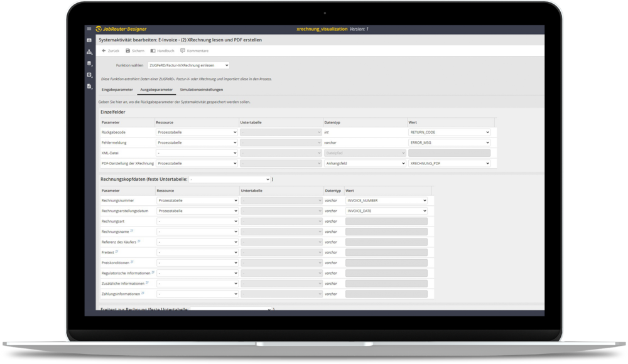Viewport: 628px width, 364px height.
Task: Open the process hierarchy sidebar icon
Action: (x=89, y=52)
